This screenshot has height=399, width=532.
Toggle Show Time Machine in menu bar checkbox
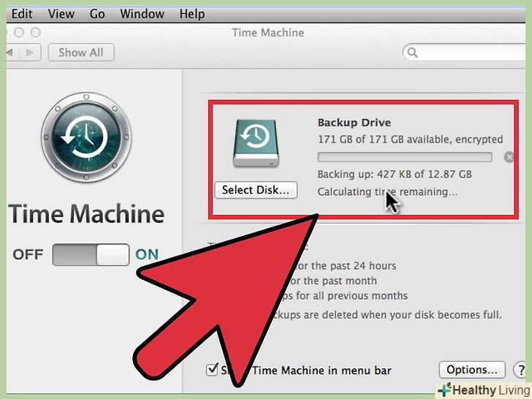pos(212,369)
